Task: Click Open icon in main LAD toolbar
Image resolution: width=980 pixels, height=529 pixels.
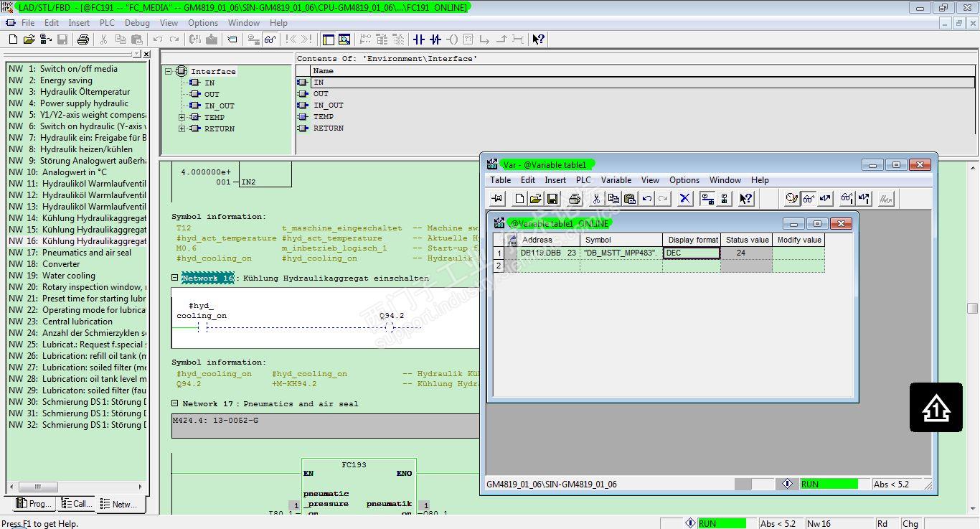Action: 29,39
